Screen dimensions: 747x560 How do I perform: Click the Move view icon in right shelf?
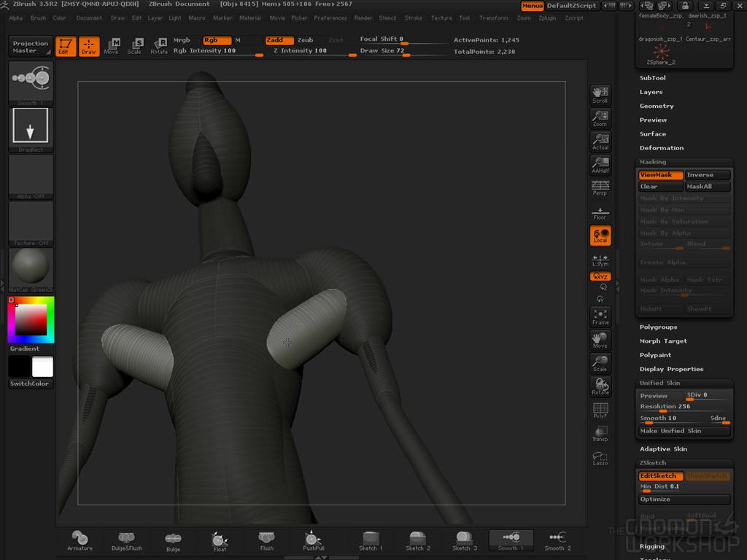600,340
